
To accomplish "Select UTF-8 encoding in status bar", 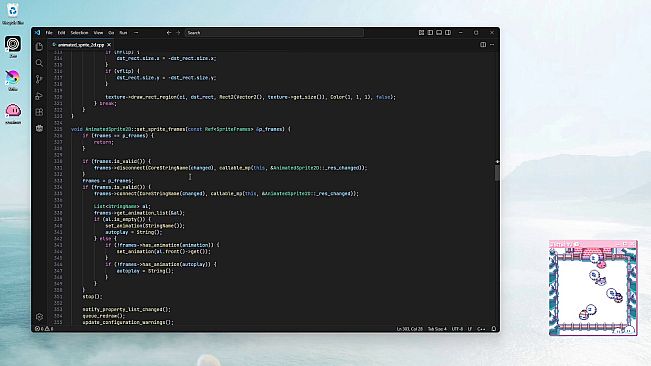I will tap(457, 329).
